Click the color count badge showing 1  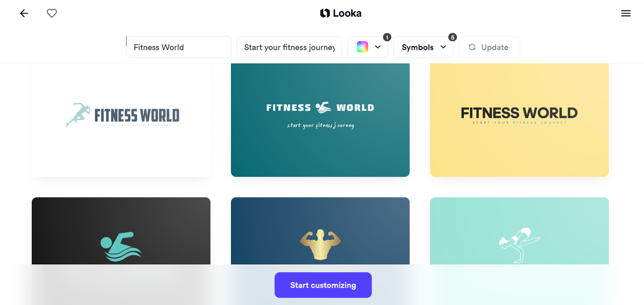387,37
